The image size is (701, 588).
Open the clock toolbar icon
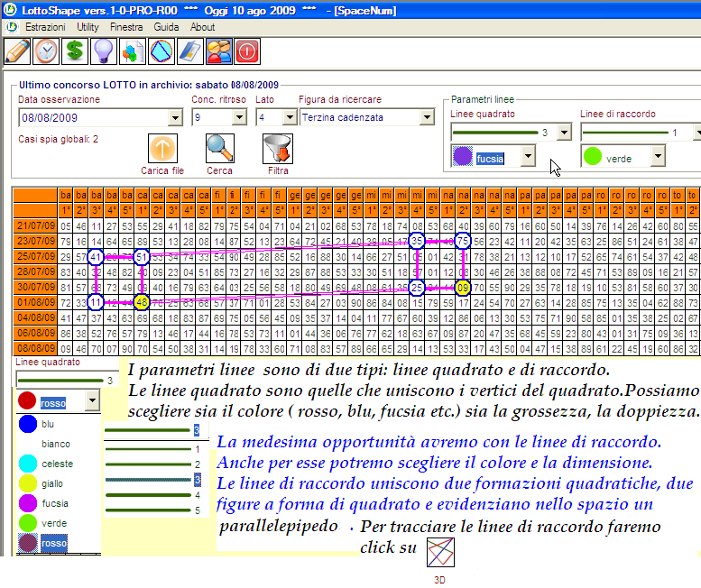tap(46, 51)
